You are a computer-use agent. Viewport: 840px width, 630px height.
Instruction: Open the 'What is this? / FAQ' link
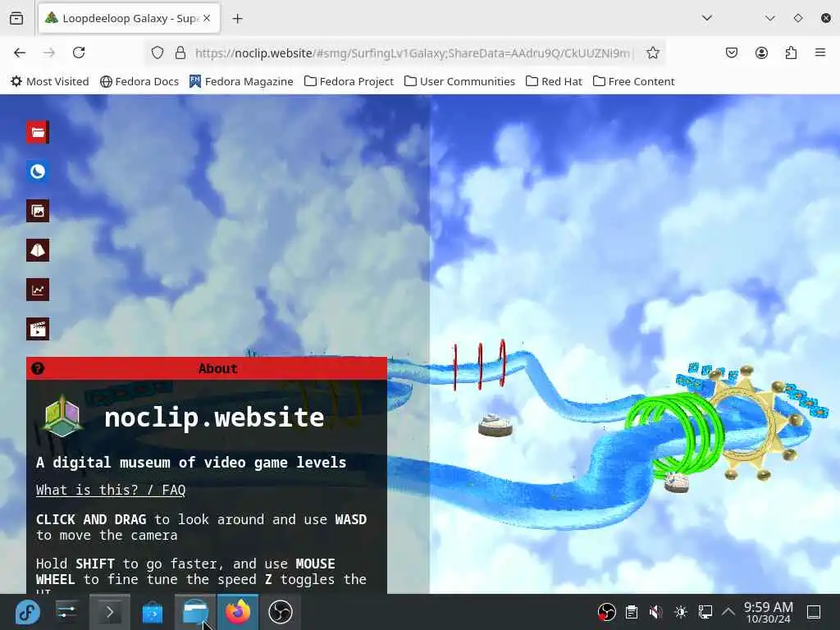[111, 491]
